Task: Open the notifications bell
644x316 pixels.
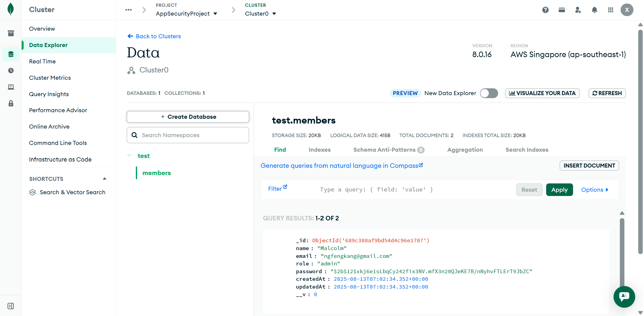Action: 594,10
